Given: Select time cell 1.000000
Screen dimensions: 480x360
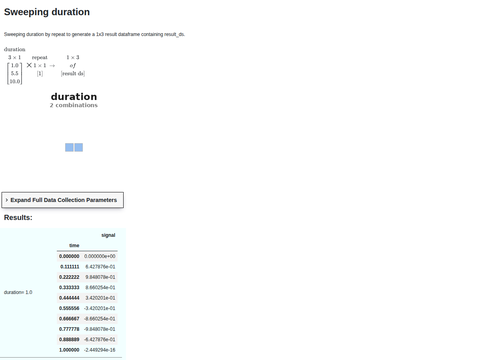Looking at the screenshot, I should [x=69, y=350].
